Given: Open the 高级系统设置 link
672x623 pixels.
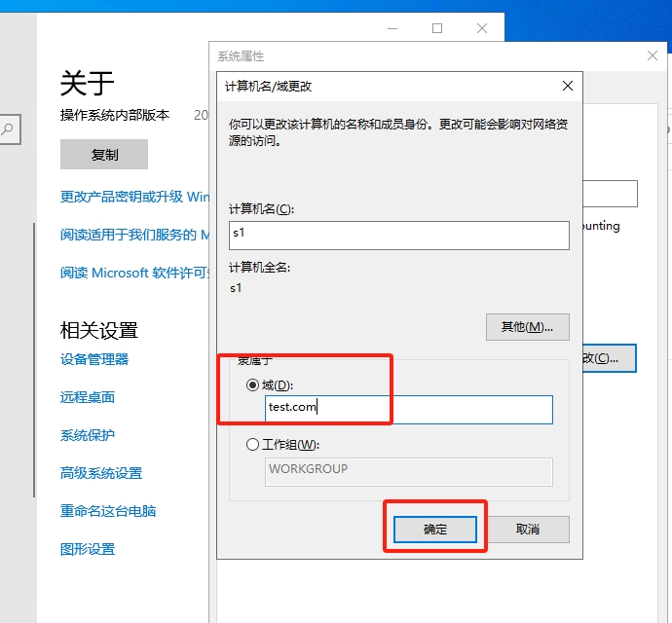Looking at the screenshot, I should pos(101,473).
